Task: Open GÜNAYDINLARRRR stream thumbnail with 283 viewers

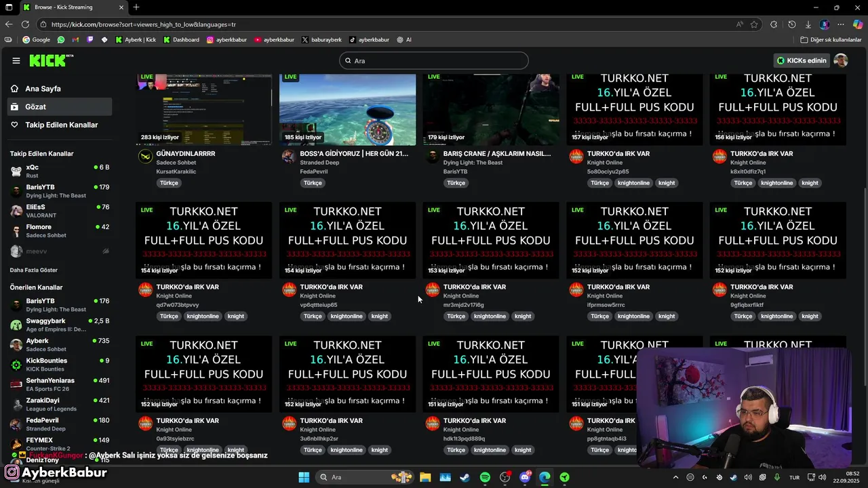Action: coord(203,108)
